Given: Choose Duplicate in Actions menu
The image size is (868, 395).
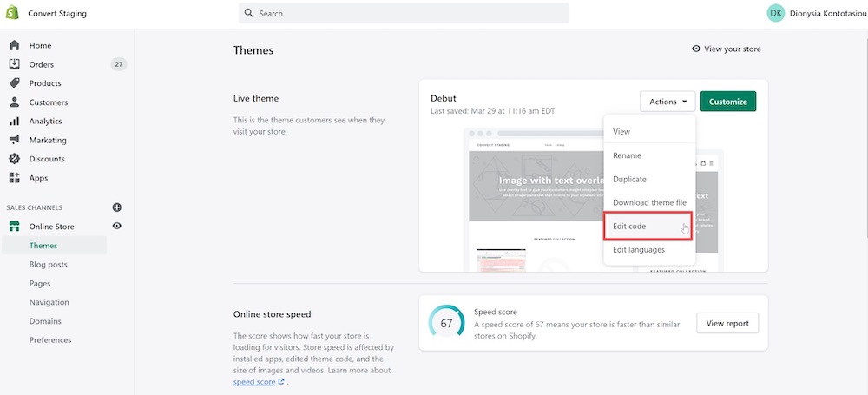Looking at the screenshot, I should pos(649,179).
